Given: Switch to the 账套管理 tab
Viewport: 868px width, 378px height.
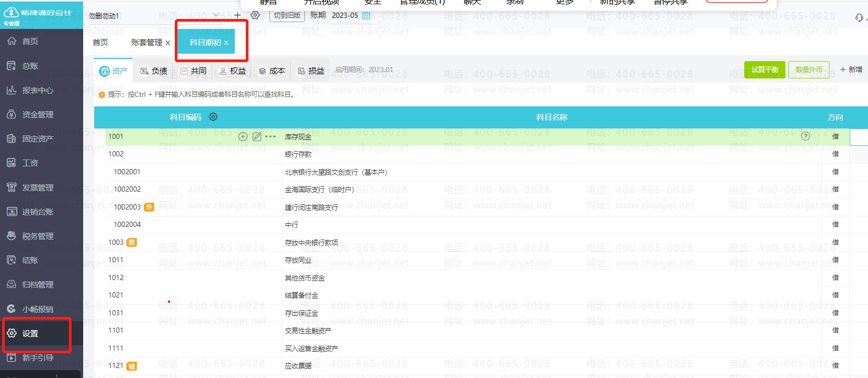Looking at the screenshot, I should tap(147, 42).
